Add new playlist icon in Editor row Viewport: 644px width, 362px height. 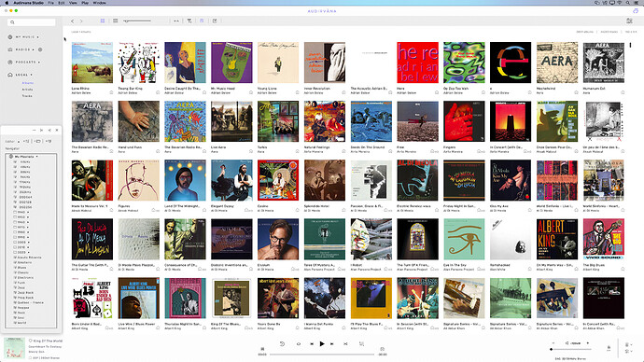tap(26, 141)
